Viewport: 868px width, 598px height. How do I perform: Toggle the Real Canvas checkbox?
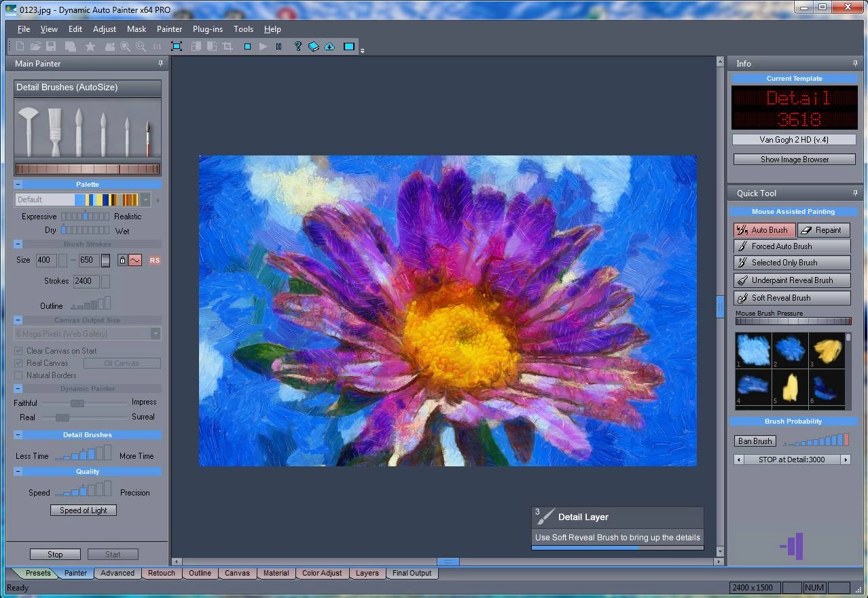(18, 363)
